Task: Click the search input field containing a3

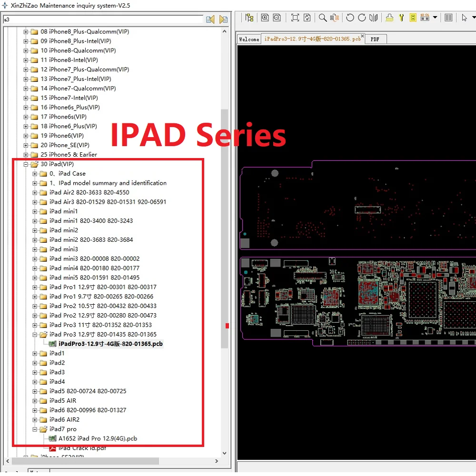Action: (x=103, y=20)
